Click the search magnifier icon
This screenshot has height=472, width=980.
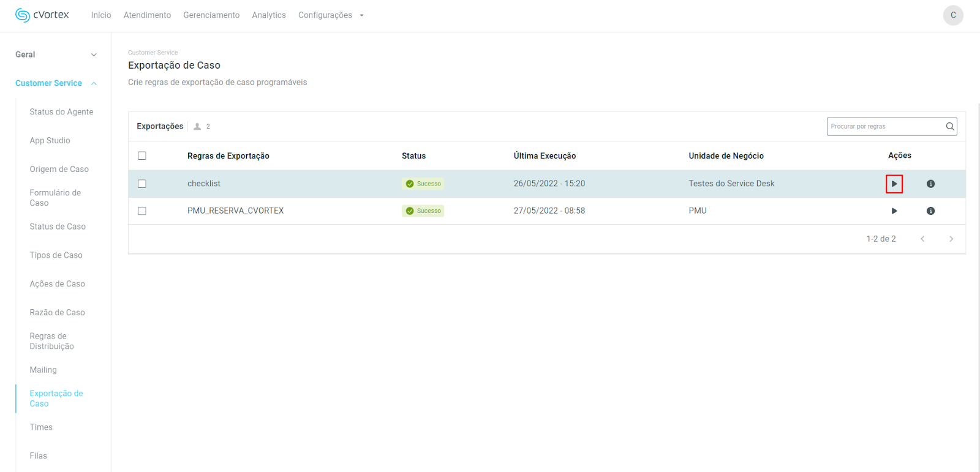point(949,127)
